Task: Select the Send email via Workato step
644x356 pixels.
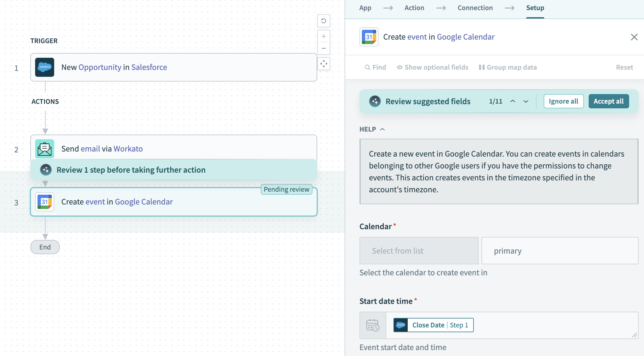Action: [174, 147]
